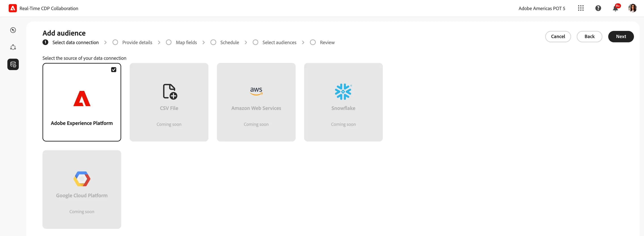The width and height of the screenshot is (644, 236).
Task: Click the Adobe logo in the header
Action: pyautogui.click(x=13, y=8)
